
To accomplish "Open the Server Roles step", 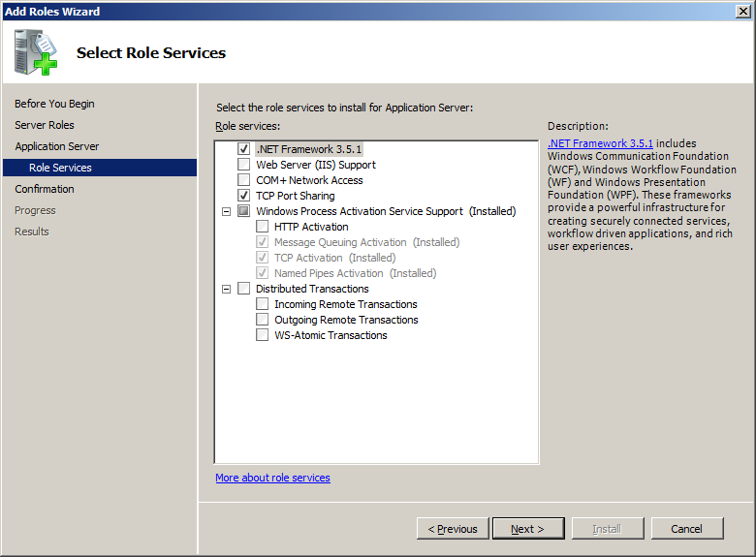I will (x=45, y=125).
